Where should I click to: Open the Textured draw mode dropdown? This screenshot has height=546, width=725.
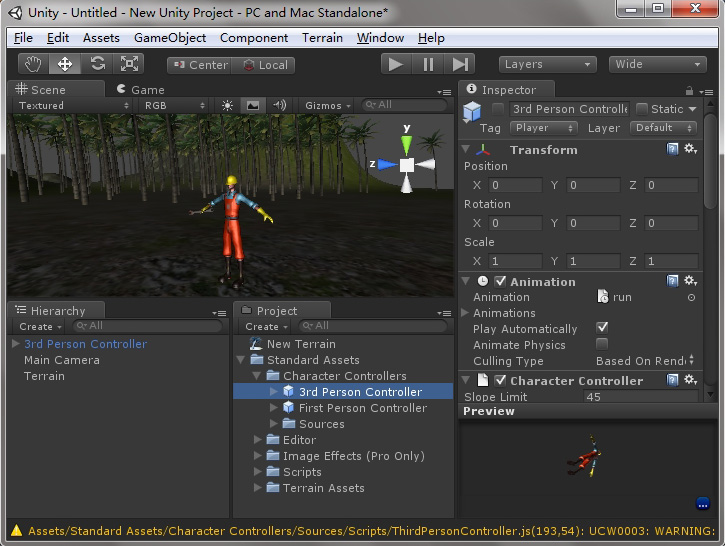tap(73, 105)
